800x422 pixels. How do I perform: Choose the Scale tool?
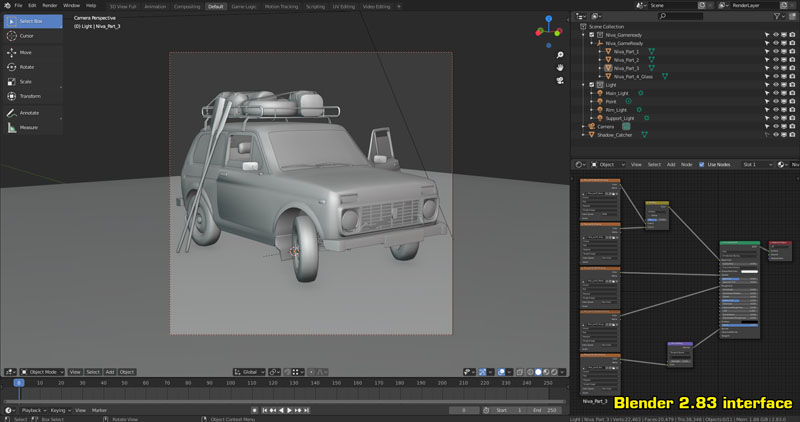tap(26, 81)
